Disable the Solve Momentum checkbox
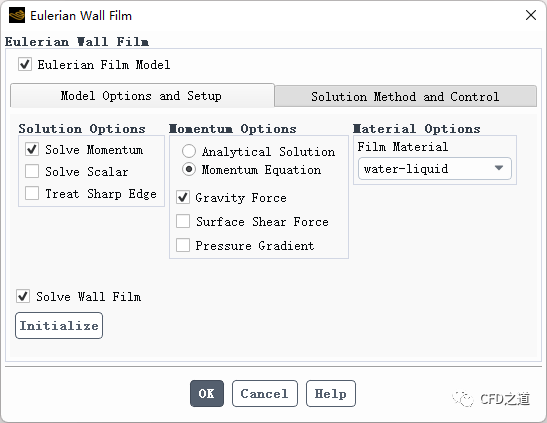The height and width of the screenshot is (423, 547). 32,150
